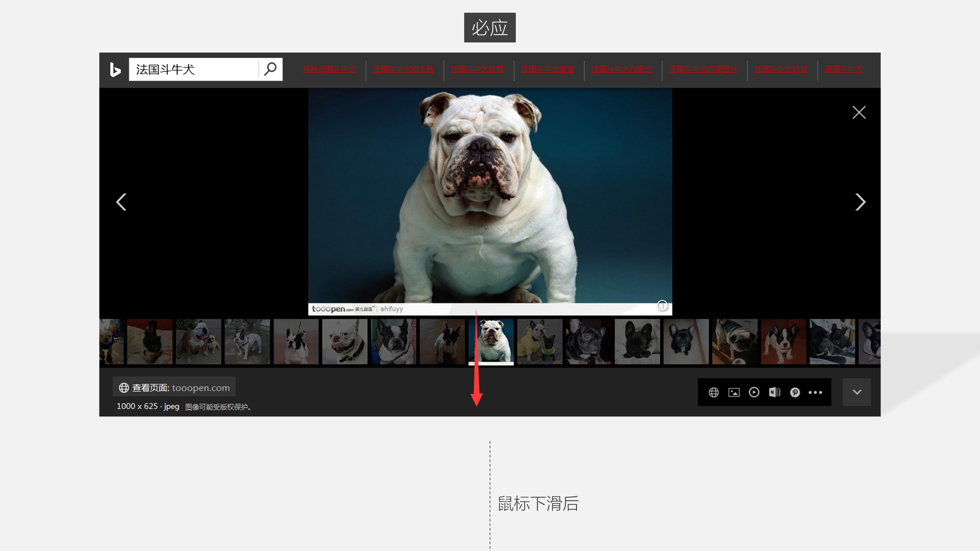This screenshot has height=551, width=980.
Task: Click the globe view-page icon in toolbar
Action: pyautogui.click(x=714, y=392)
